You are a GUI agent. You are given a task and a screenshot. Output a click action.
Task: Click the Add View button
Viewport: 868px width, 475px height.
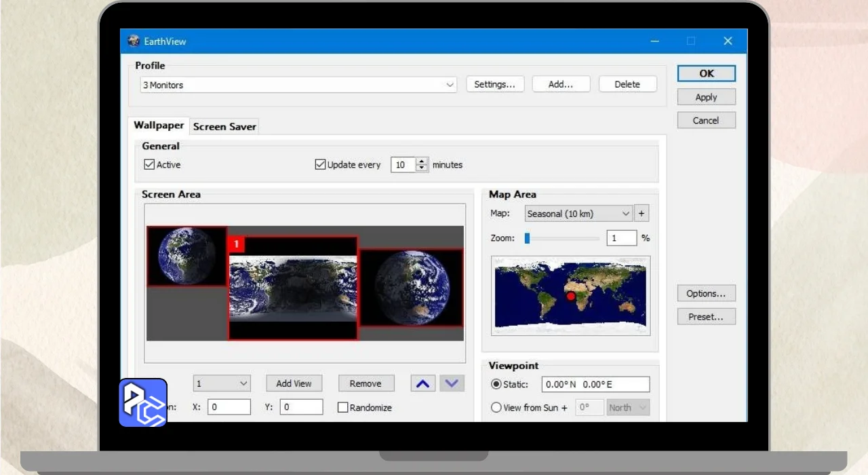pyautogui.click(x=294, y=384)
